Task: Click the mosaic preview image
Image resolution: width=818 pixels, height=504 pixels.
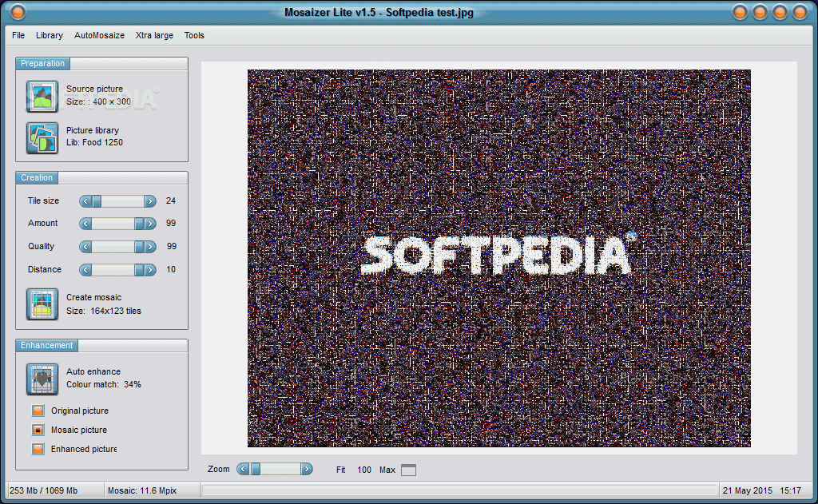Action: click(498, 258)
